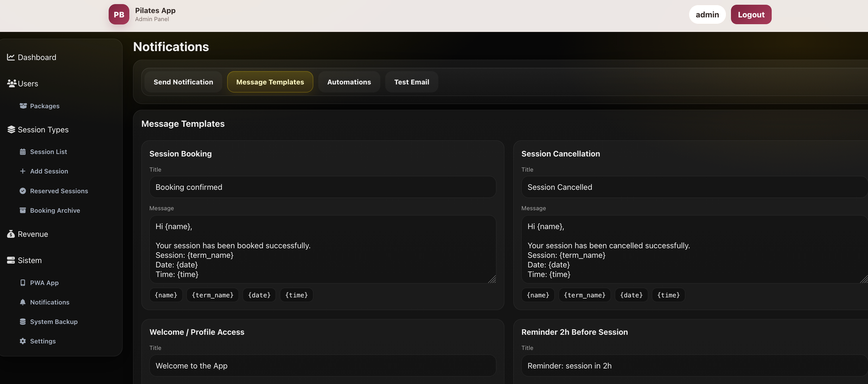The width and height of the screenshot is (868, 384).
Task: Click Session Cancellation title field
Action: pyautogui.click(x=694, y=187)
